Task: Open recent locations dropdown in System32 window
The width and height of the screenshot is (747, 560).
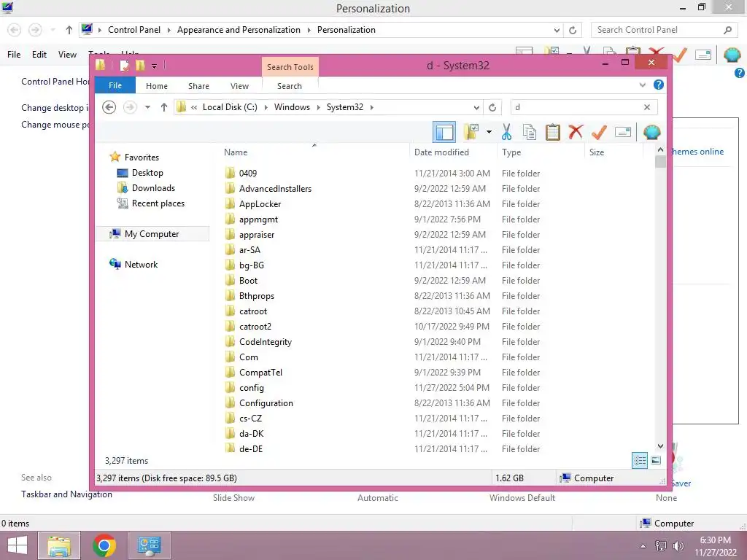Action: tap(147, 107)
